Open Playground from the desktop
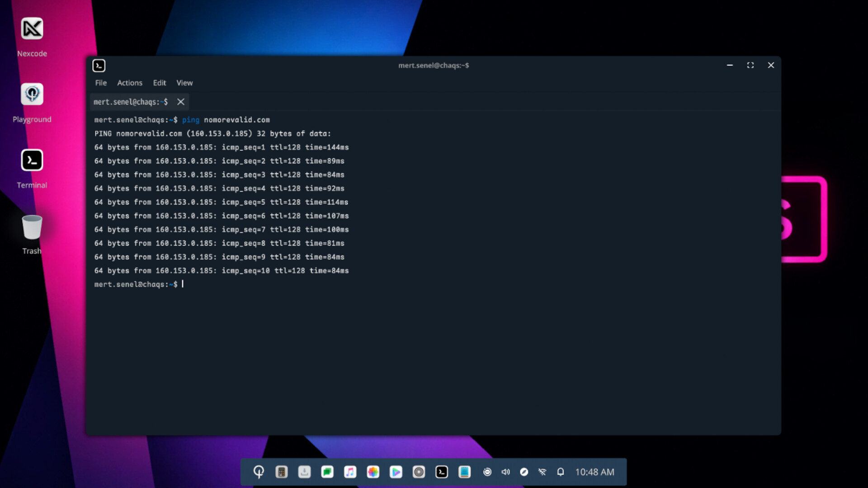 click(32, 94)
